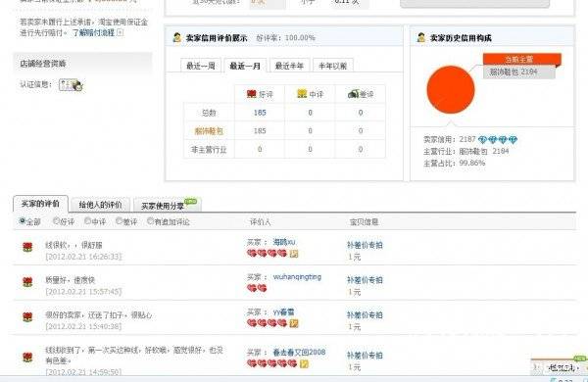The width and height of the screenshot is (588, 382).
Task: Select the 最近一月 tab
Action: pos(245,66)
